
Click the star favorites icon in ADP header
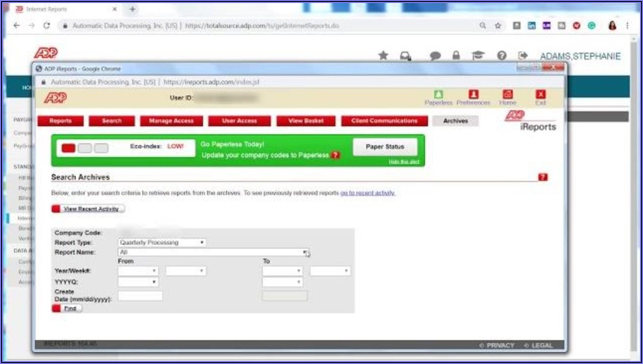pyautogui.click(x=383, y=56)
